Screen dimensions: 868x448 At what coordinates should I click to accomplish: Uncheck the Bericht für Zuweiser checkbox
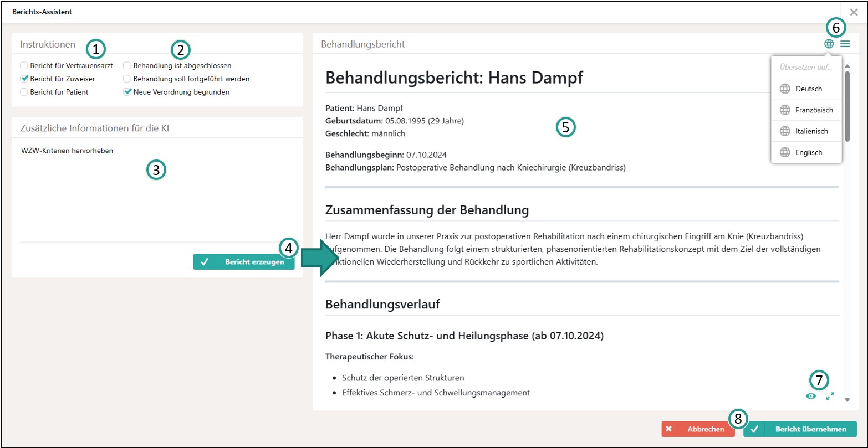point(24,79)
